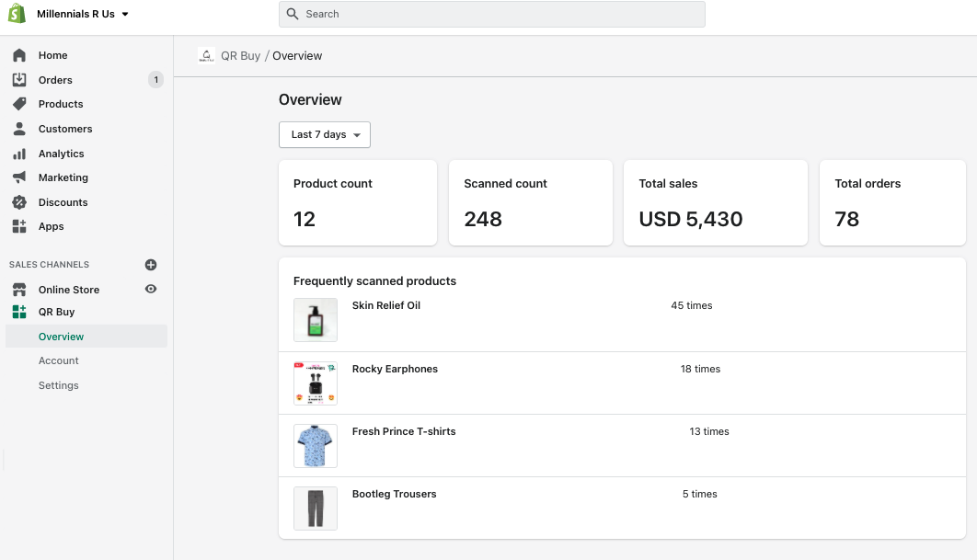Click the Rocky Earphones product thumbnail
977x560 pixels.
tap(316, 383)
